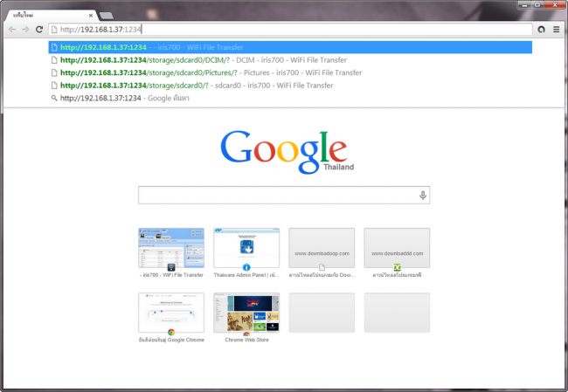Close the current new tab
Image resolution: width=568 pixels, height=392 pixels.
point(91,16)
